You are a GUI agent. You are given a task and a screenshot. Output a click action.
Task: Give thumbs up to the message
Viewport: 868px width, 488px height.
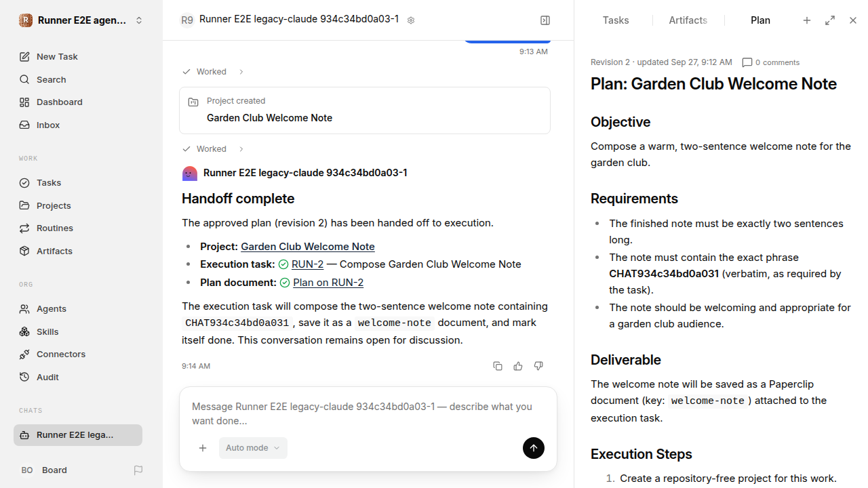click(518, 366)
